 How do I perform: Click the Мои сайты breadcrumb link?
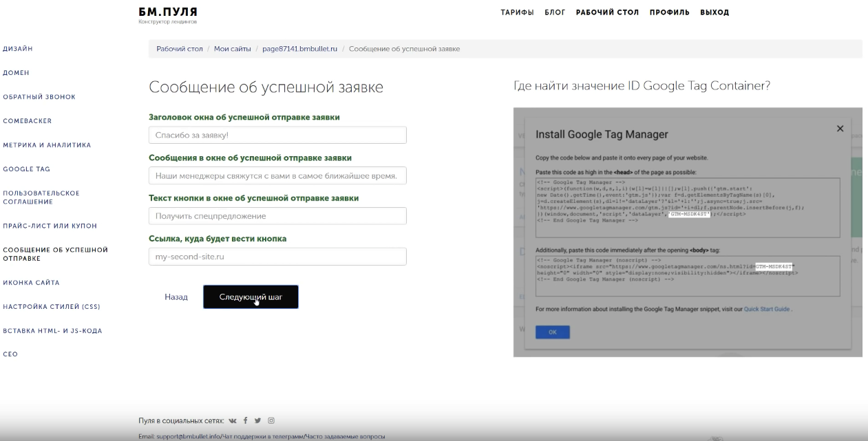232,49
